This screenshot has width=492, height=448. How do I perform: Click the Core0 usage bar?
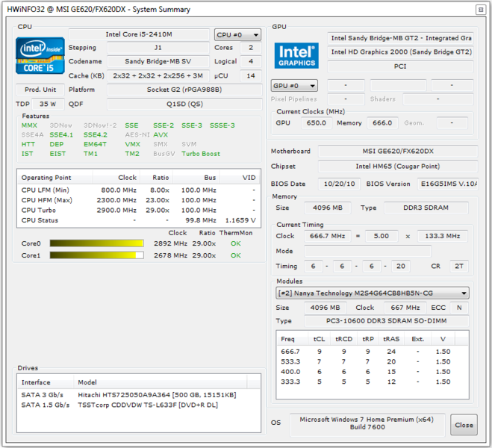point(96,243)
